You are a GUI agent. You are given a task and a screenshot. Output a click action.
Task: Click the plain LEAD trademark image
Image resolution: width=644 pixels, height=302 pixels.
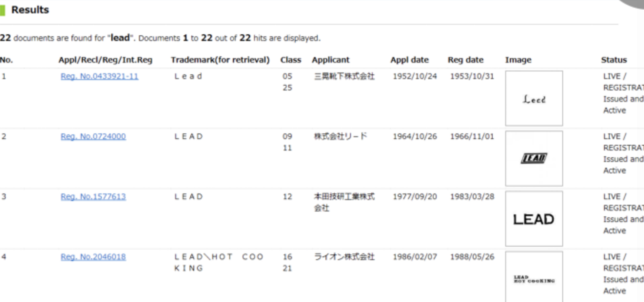(x=534, y=219)
